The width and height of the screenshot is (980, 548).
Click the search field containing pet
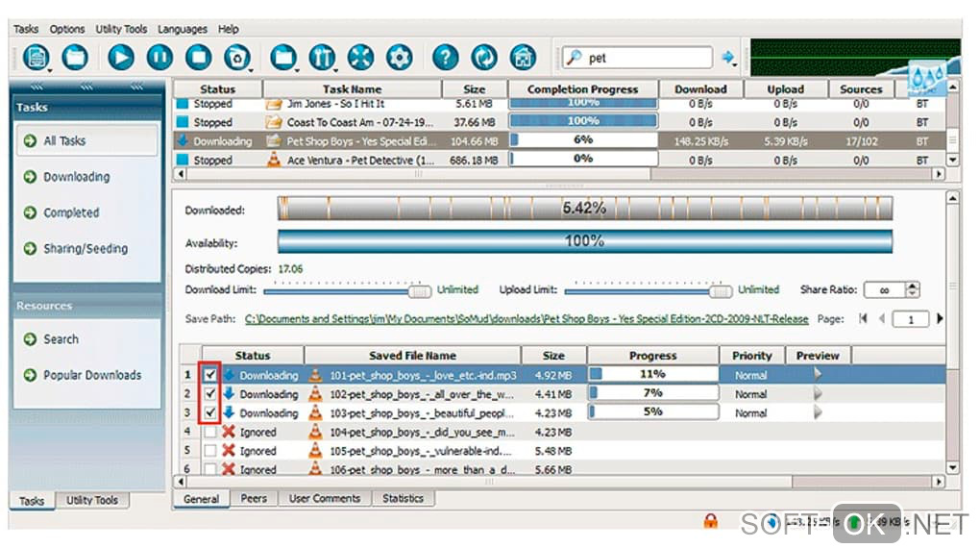click(638, 59)
